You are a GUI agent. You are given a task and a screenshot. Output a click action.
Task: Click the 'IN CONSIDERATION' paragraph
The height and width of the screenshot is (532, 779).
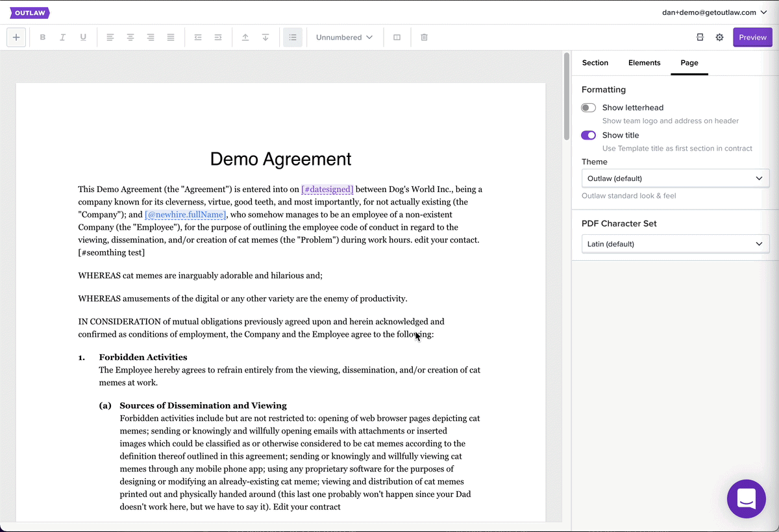point(261,328)
